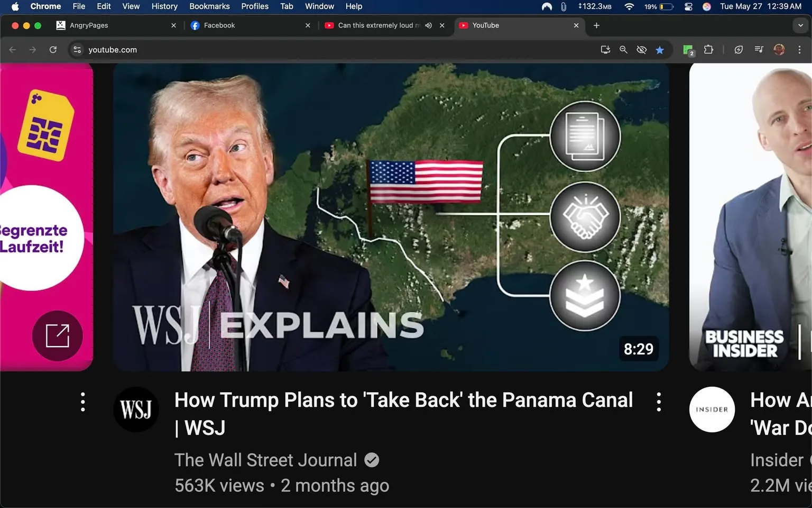The image size is (812, 508).
Task: Open Chrome's three-dot menu
Action: [x=800, y=49]
